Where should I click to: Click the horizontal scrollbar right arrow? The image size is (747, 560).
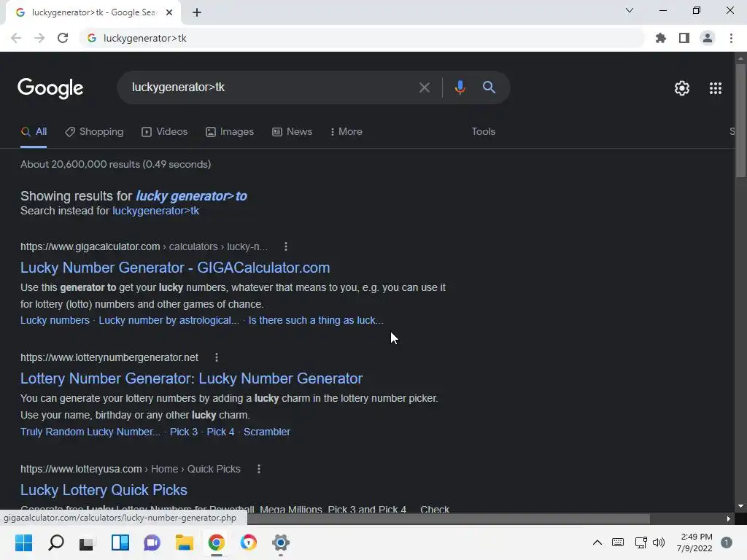click(729, 518)
